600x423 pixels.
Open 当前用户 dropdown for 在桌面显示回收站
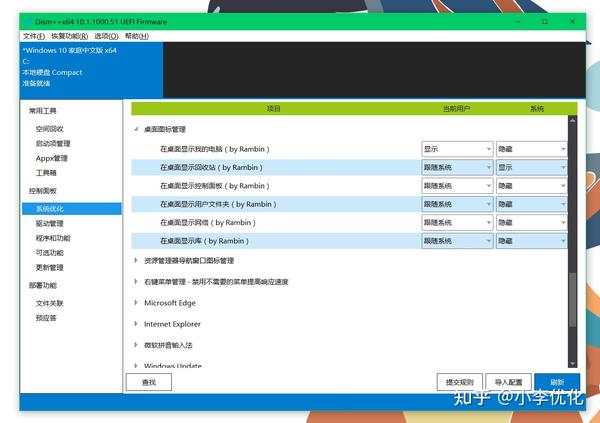[x=457, y=167]
